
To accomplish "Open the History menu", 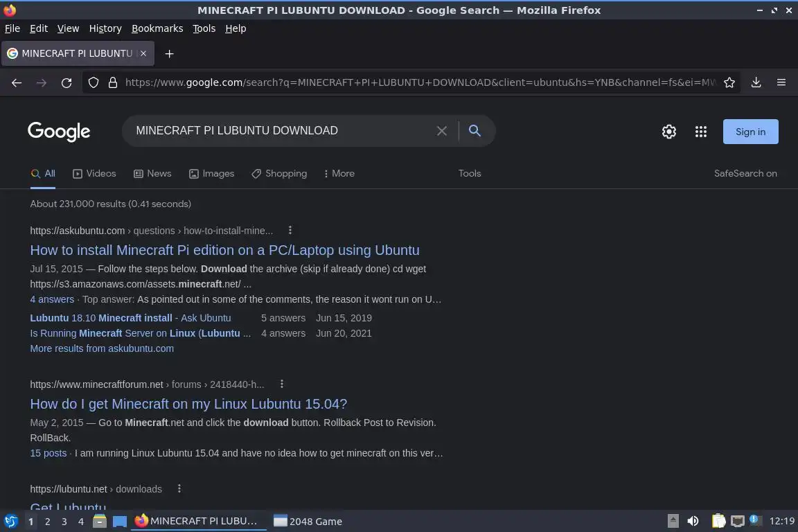I will tap(105, 28).
